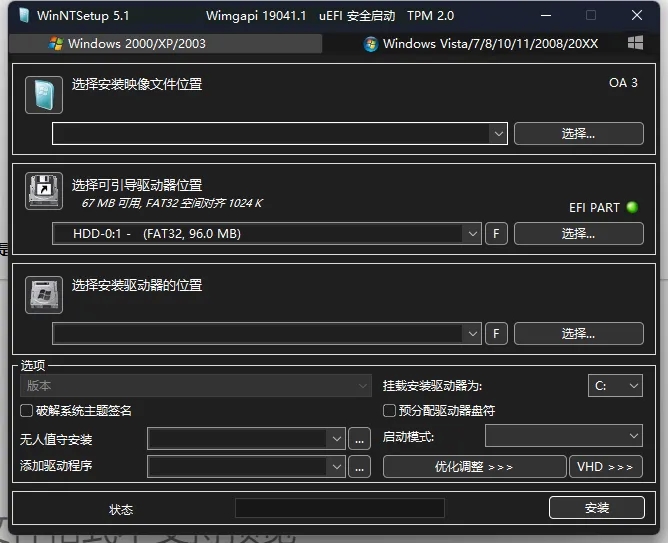Close the WinNTSetup window
This screenshot has height=543, width=668.
coord(637,15)
